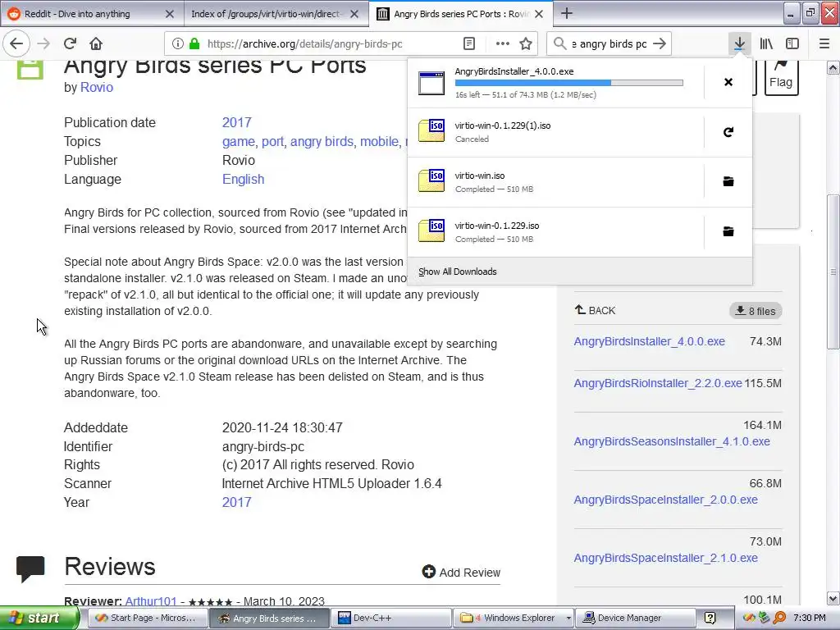Open the Windows start menu
The height and width of the screenshot is (630, 840).
(39, 618)
